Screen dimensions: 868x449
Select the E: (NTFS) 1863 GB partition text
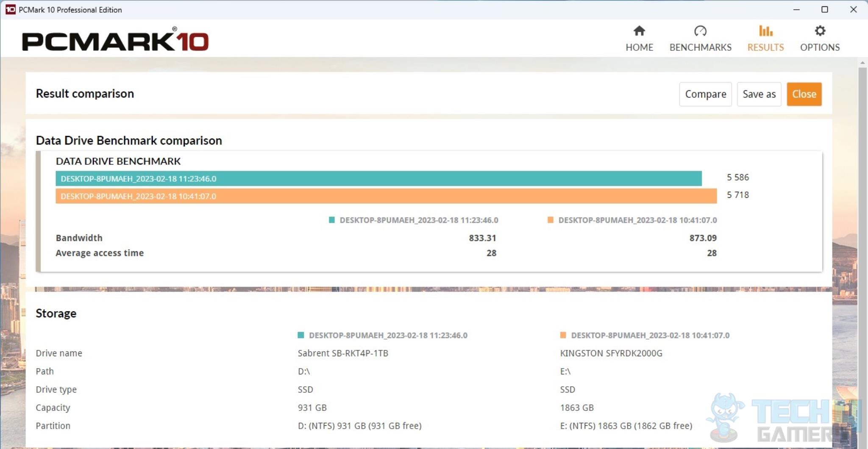coord(626,426)
